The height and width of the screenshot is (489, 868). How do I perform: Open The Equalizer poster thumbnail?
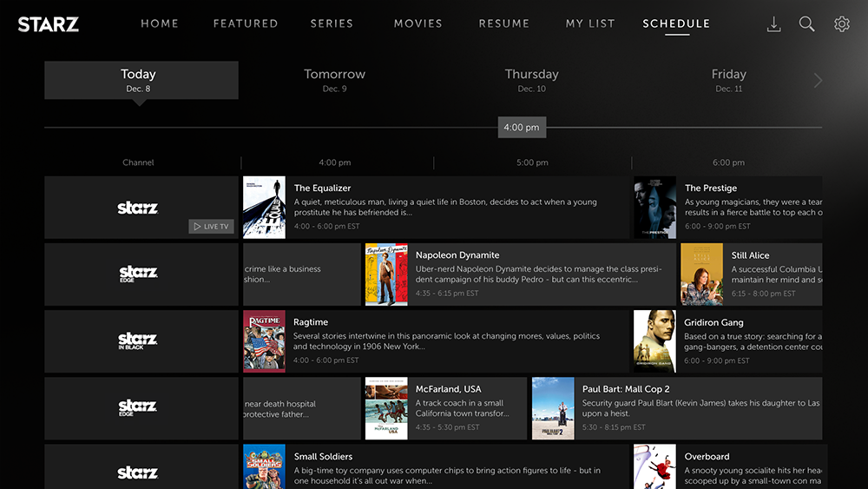coord(264,208)
